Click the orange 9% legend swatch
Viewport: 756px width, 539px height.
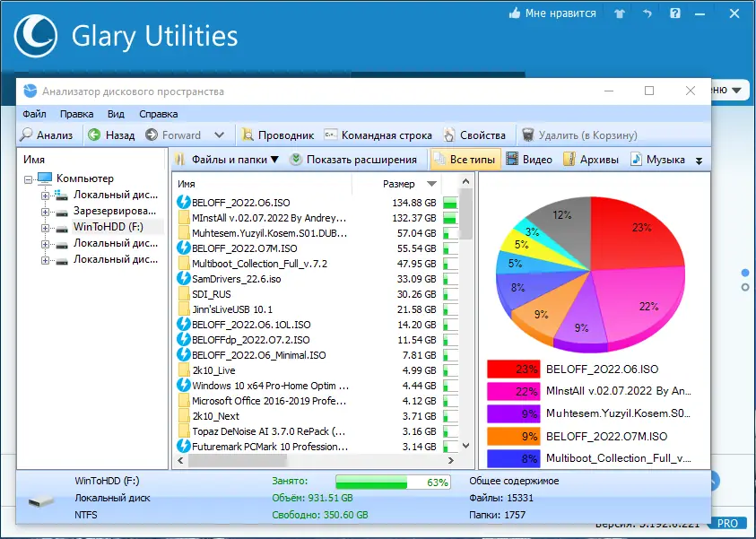coord(513,436)
